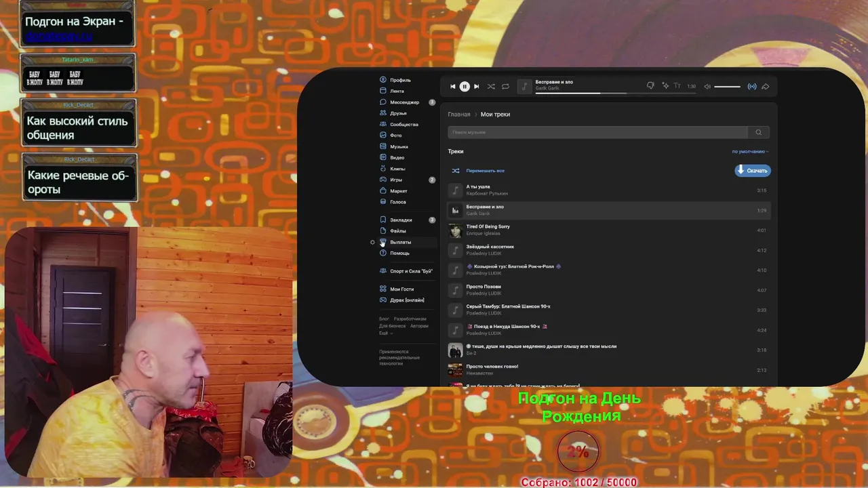Click the blue Скачать button

(753, 171)
